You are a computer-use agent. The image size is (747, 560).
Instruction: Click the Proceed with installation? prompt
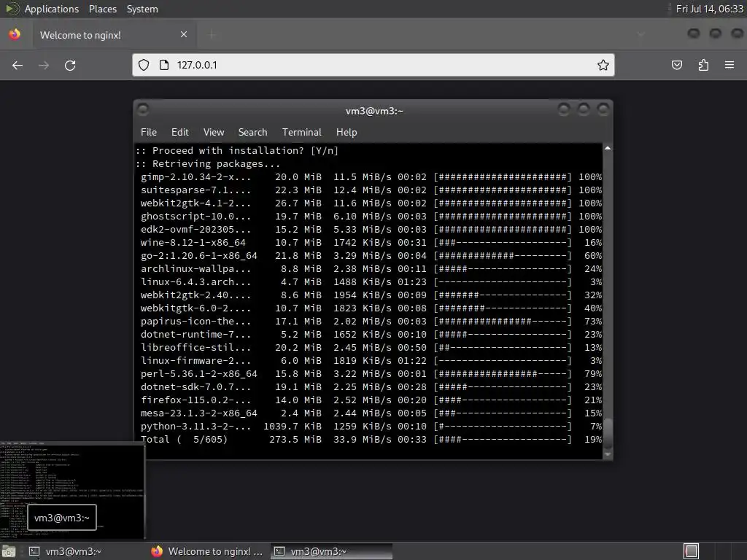click(x=237, y=151)
